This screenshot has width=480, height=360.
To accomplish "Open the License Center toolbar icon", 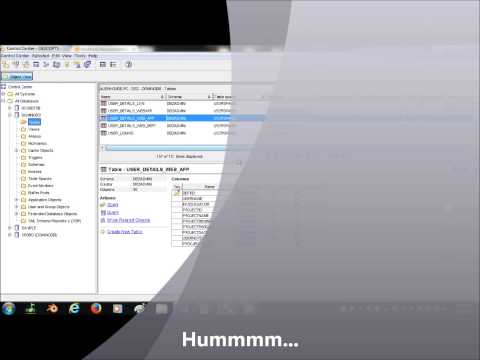I will [x=77, y=64].
